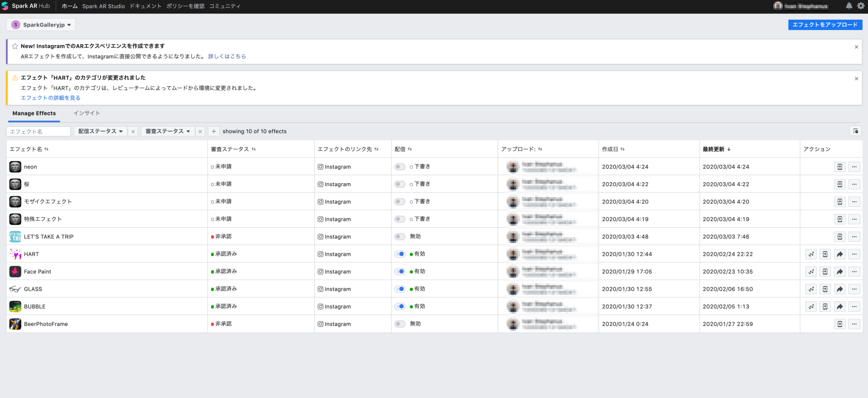View insights graph for Face Paint
Viewport: 868px width, 398px height.
click(811, 272)
